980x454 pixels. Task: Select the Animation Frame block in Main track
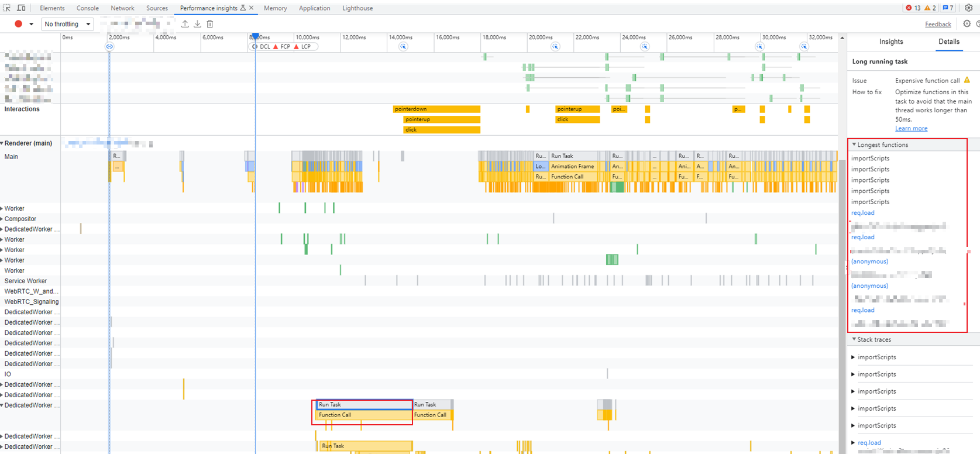point(575,166)
